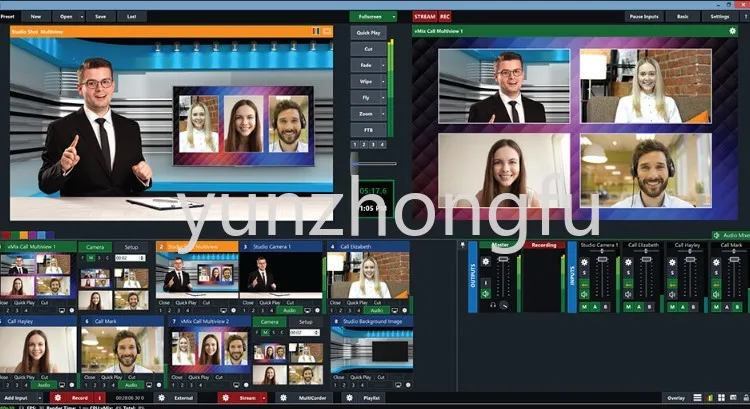Select Setup tab in vMix Call Multiview 1

[x=131, y=247]
